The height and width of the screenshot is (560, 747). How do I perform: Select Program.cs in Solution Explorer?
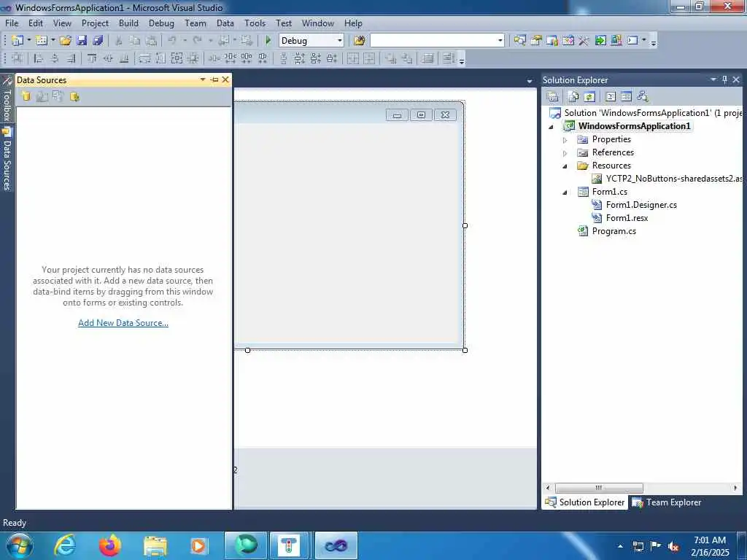point(614,231)
